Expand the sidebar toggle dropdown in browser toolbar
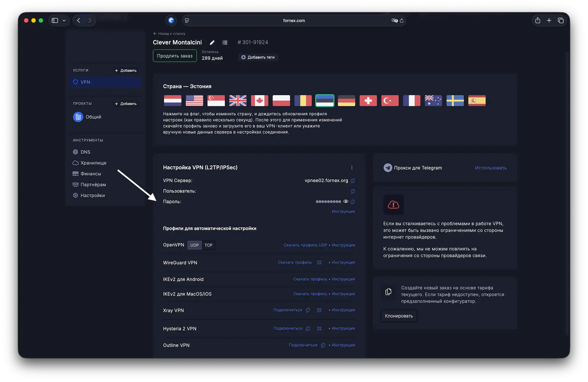The height and width of the screenshot is (382, 588). [64, 20]
